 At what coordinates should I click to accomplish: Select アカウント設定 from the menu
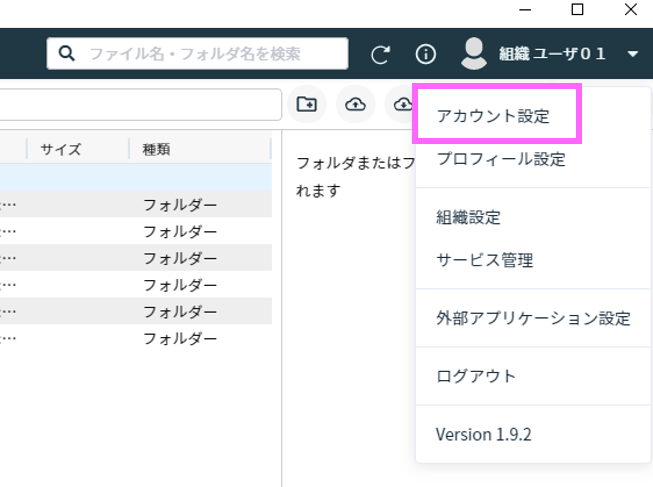coord(493,116)
